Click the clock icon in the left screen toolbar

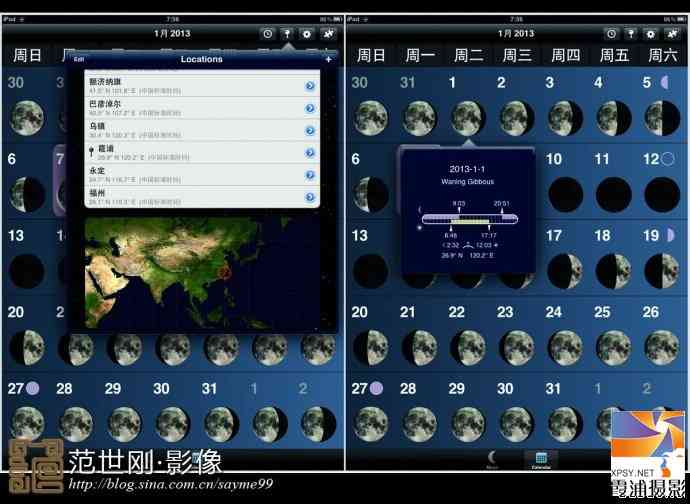pos(267,33)
